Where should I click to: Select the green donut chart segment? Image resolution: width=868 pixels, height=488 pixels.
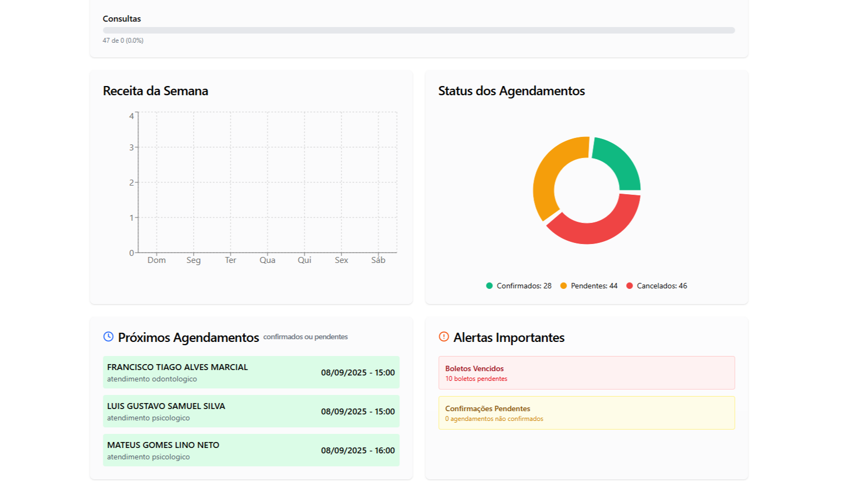[x=619, y=162]
